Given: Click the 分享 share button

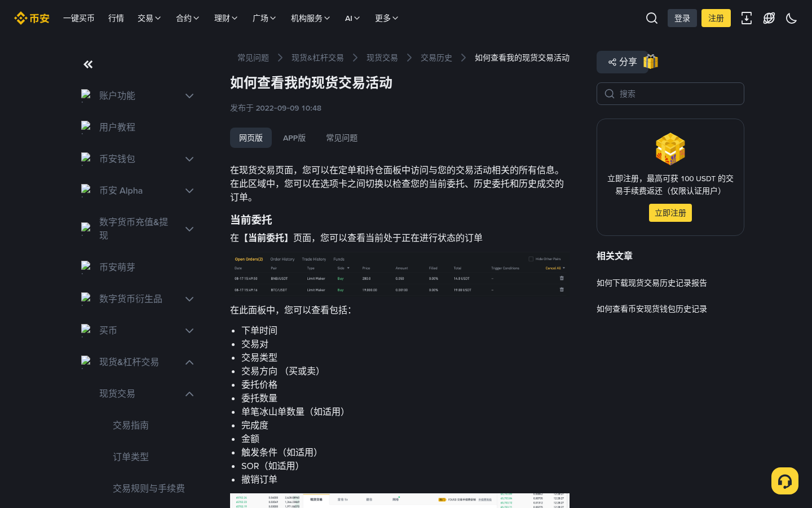Looking at the screenshot, I should (623, 62).
